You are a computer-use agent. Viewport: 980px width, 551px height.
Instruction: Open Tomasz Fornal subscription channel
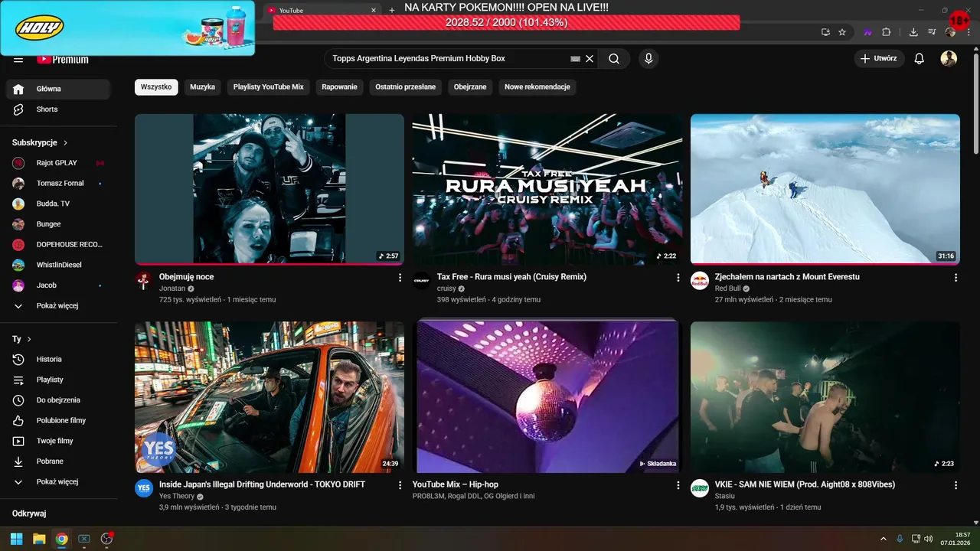click(59, 184)
